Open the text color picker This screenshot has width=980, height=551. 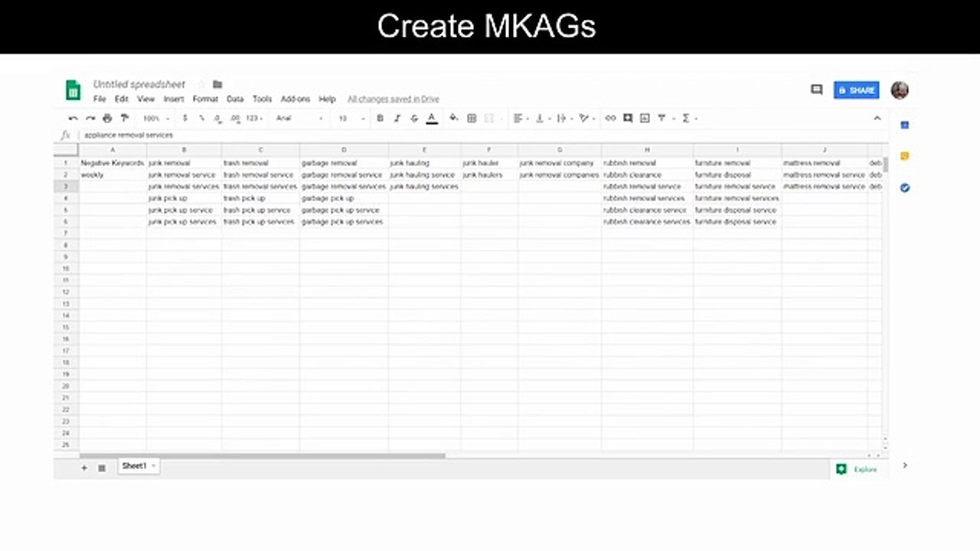(432, 119)
